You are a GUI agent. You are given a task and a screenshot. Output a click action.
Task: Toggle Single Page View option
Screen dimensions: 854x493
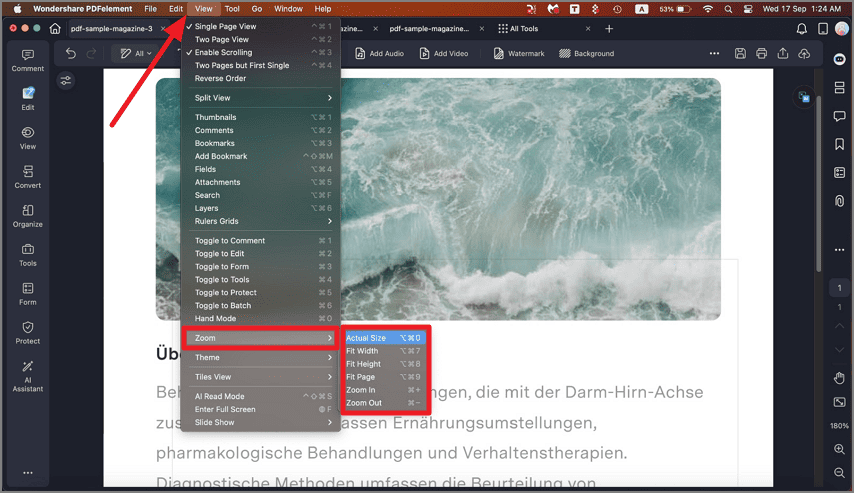tap(259, 26)
